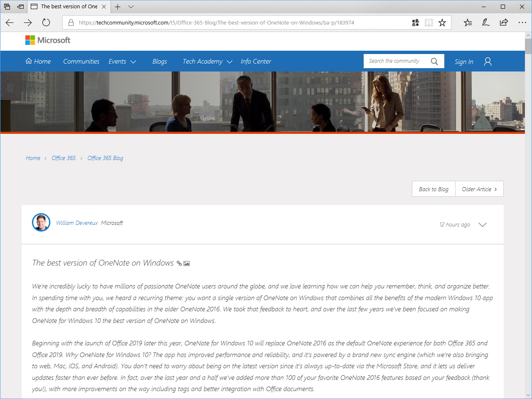Go forward to the next page
This screenshot has height=399, width=532.
pyautogui.click(x=28, y=22)
